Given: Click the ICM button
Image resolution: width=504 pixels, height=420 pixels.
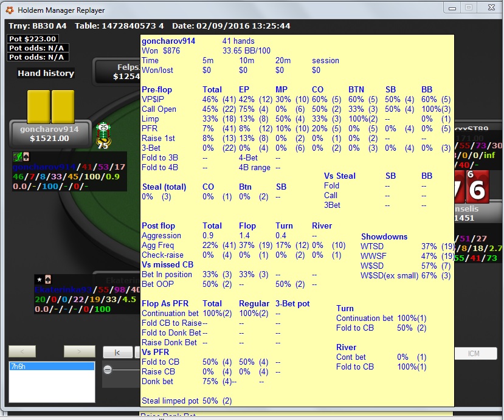Looking at the screenshot, I should [475, 354].
